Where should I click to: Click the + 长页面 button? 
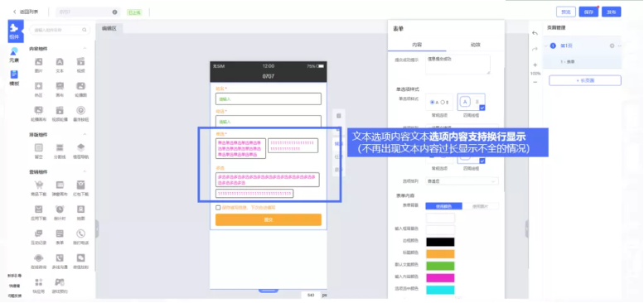point(585,80)
